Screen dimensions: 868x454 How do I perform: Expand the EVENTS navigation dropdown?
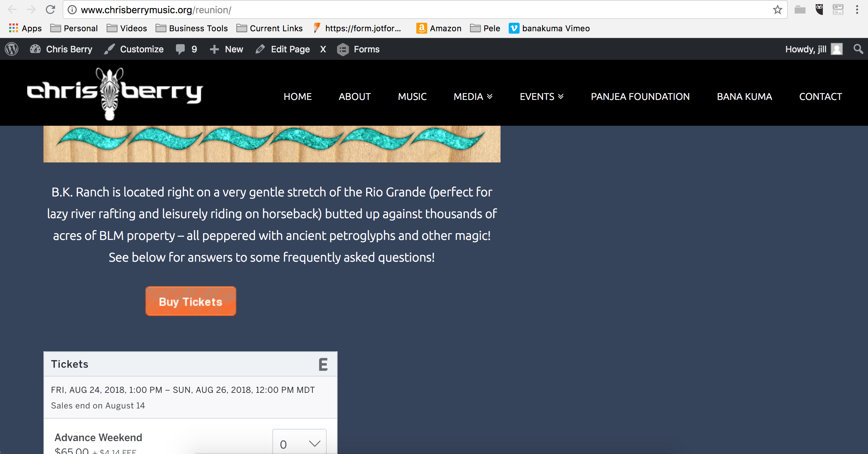(542, 97)
